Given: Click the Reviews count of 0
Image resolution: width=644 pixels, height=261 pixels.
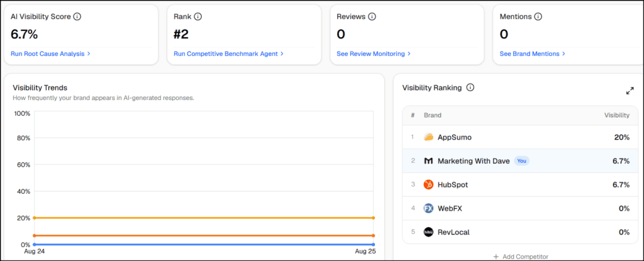Looking at the screenshot, I should pyautogui.click(x=341, y=35).
